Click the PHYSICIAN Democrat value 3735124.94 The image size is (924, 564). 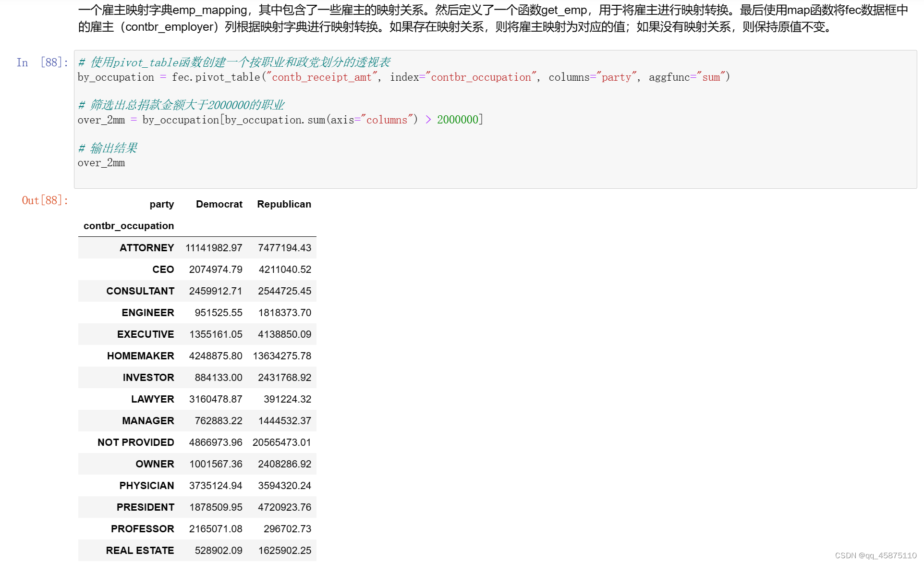pos(216,486)
